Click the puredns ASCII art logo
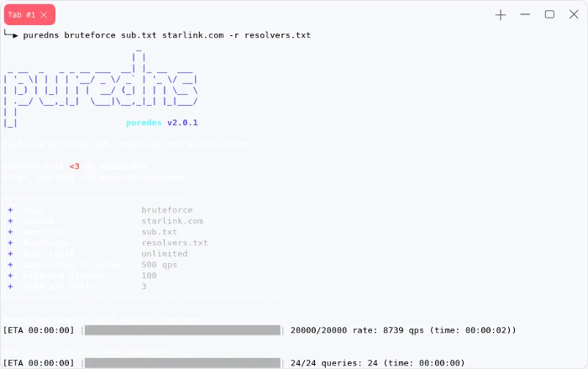The image size is (588, 369). click(101, 88)
